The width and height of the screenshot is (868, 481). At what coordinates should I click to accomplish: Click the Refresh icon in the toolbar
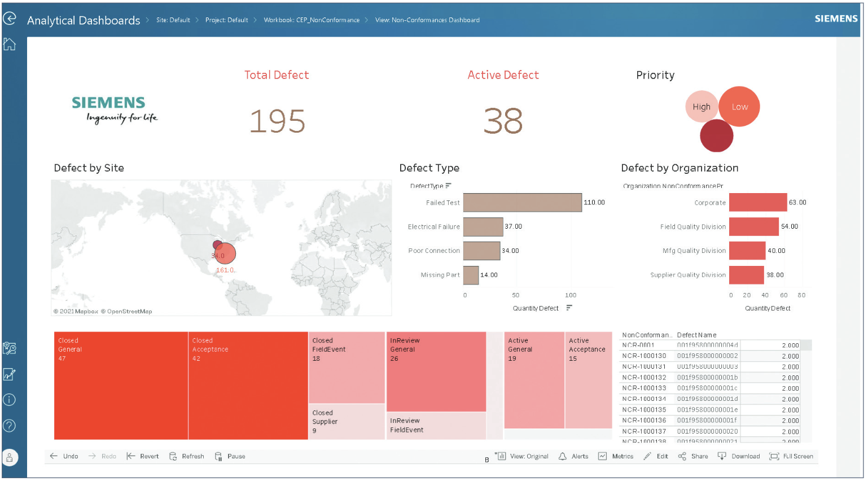click(x=186, y=456)
